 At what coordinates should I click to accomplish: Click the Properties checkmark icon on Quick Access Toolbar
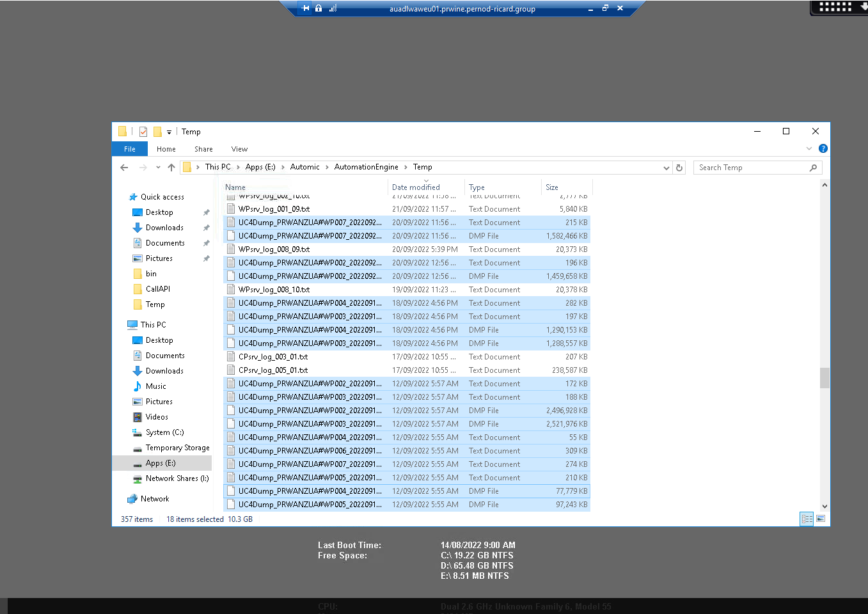click(x=142, y=131)
